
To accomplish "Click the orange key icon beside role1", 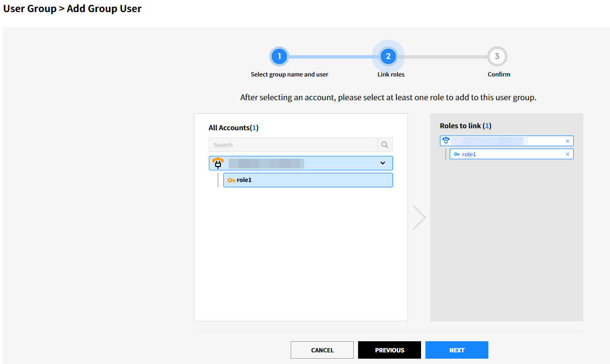I will (231, 180).
